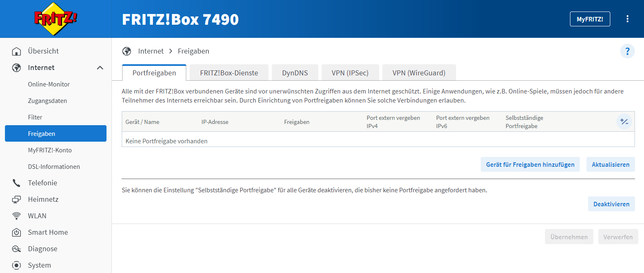Open the help question mark icon
This screenshot has height=273, width=644.
[627, 51]
